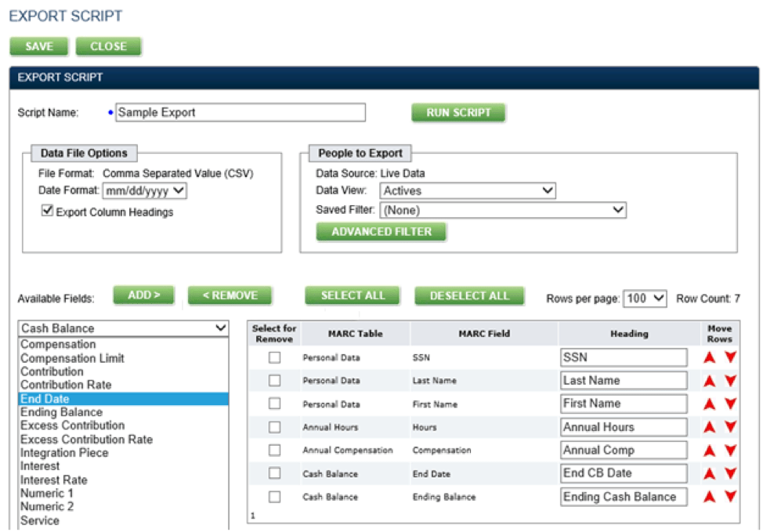Click the RUN SCRIPT button
The image size is (763, 532).
(458, 113)
